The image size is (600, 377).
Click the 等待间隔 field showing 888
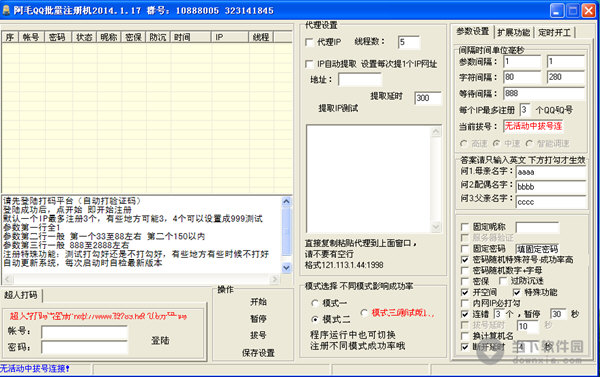click(x=544, y=93)
